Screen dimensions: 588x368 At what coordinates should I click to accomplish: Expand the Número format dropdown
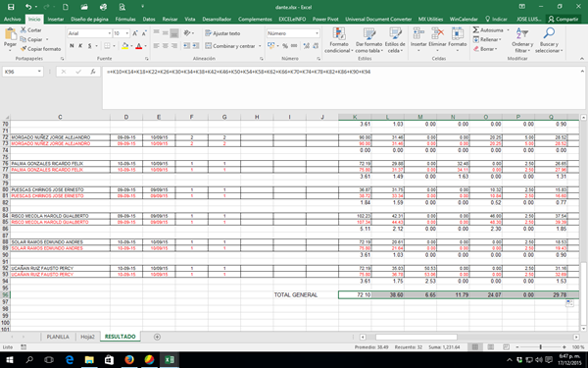pyautogui.click(x=317, y=33)
